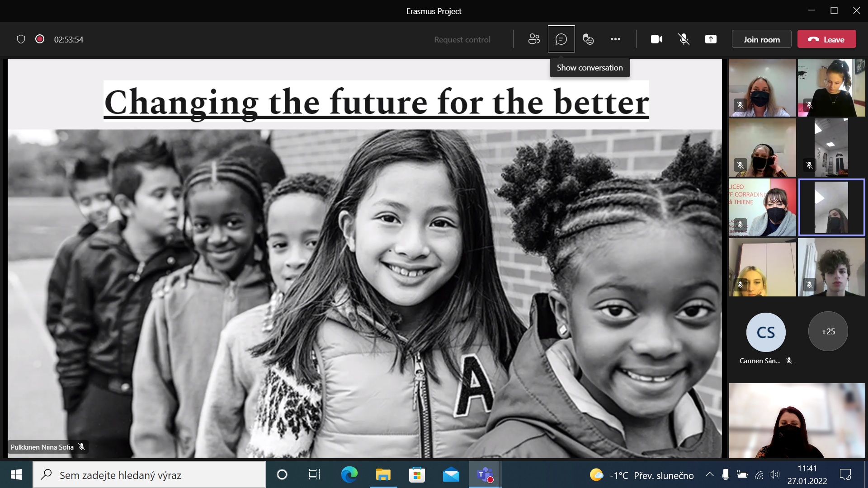Screen dimensions: 868x488
Task: Select the Carmen Sán... CS avatar
Action: point(766,333)
